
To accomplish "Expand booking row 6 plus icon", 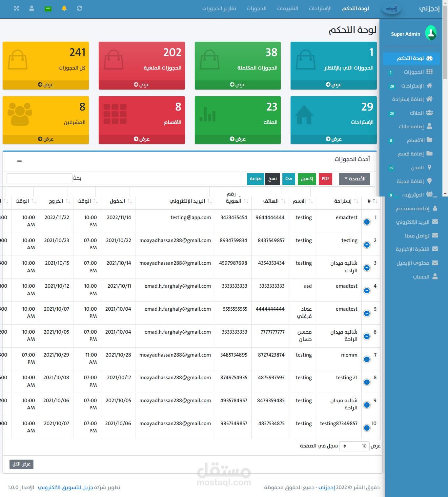I will (x=367, y=337).
